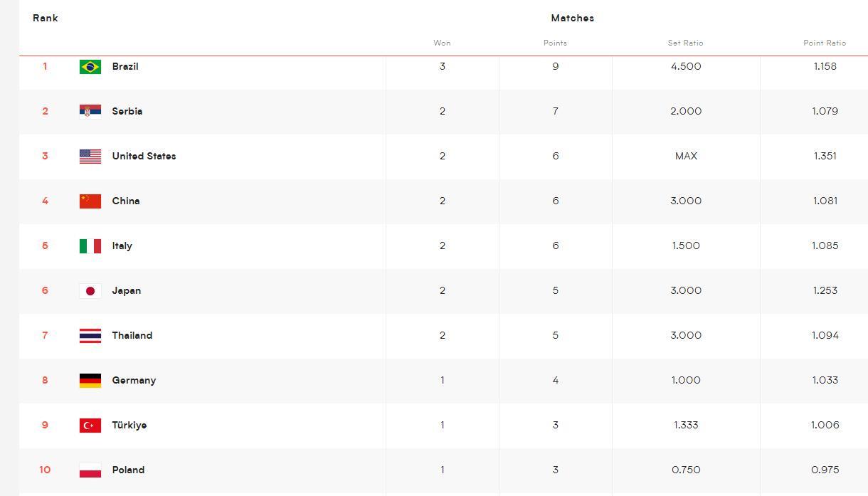868x496 pixels.
Task: Select the United States team name
Action: point(144,156)
